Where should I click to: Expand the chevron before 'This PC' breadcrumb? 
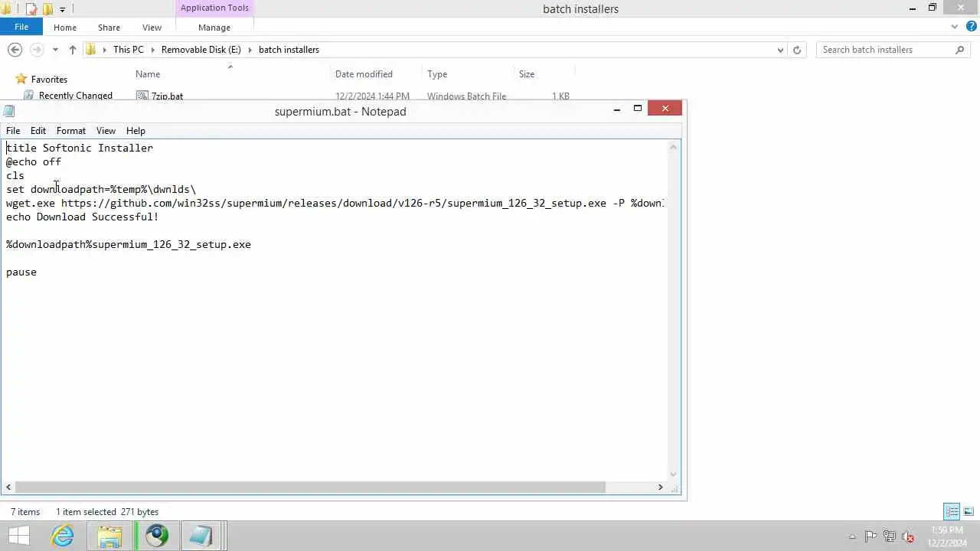[x=104, y=50]
